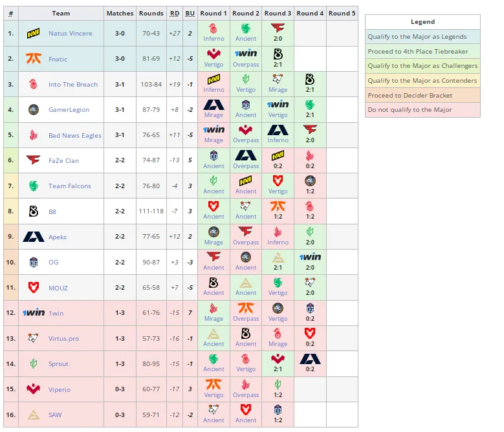The height and width of the screenshot is (432, 504).
Task: Click the Inferno map link in Natus Vincere Round 1
Action: click(214, 39)
